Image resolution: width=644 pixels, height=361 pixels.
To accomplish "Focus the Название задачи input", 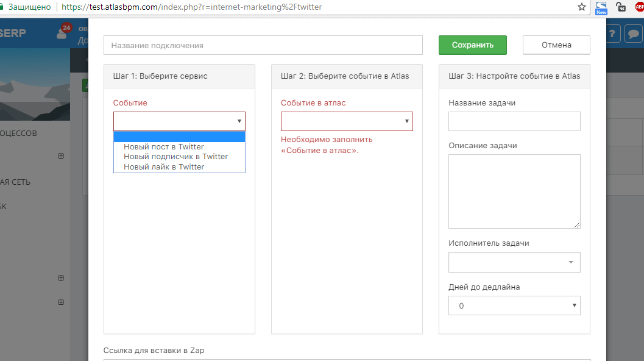I will 514,121.
